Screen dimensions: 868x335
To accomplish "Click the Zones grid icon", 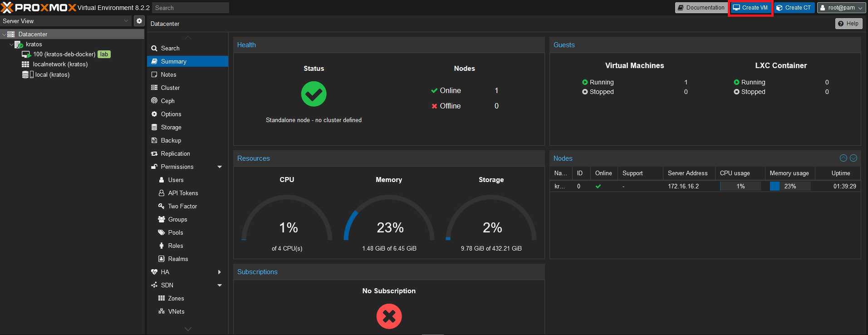I will (x=162, y=298).
